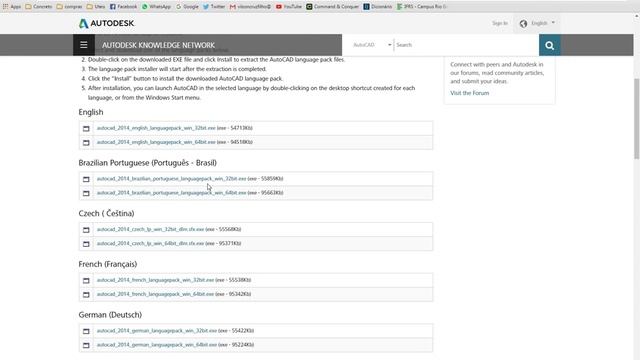
Task: Click file icon for English 64bit pack
Action: point(86,142)
